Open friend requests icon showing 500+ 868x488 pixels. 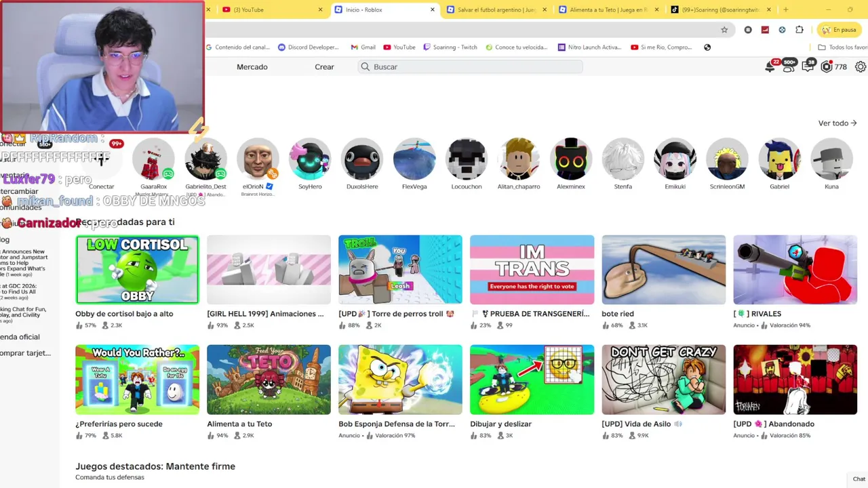(789, 66)
